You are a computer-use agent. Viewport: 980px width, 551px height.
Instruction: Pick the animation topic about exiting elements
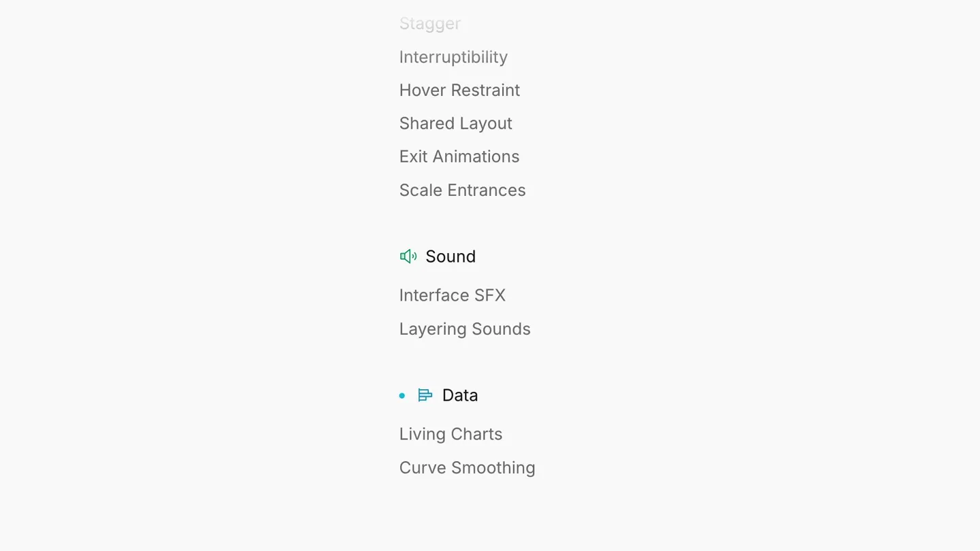(459, 156)
